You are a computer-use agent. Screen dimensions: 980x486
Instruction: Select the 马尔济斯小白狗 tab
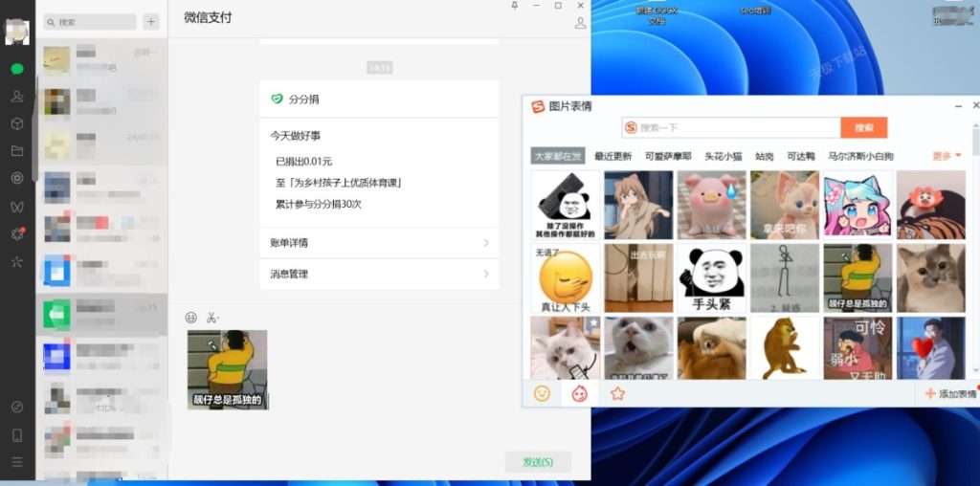pos(860,156)
